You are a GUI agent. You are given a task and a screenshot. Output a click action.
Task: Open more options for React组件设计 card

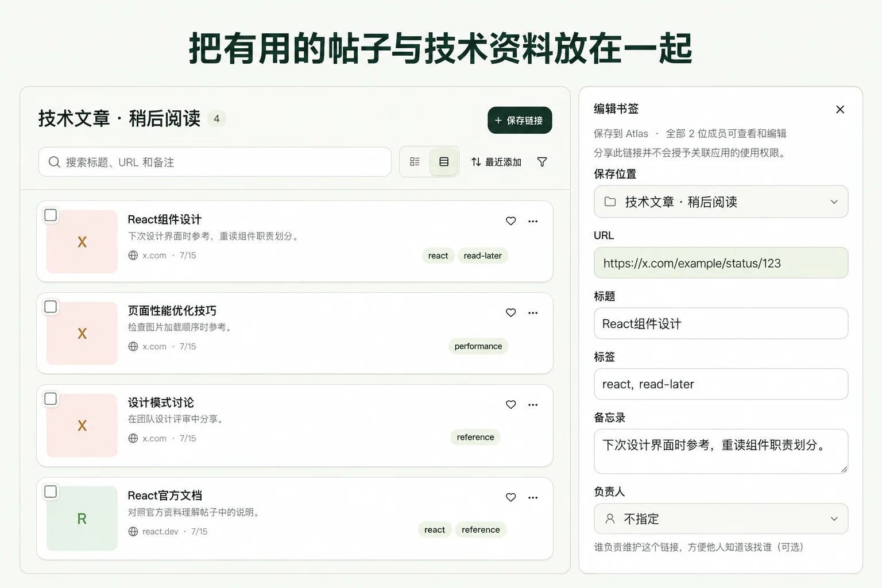[x=533, y=221]
